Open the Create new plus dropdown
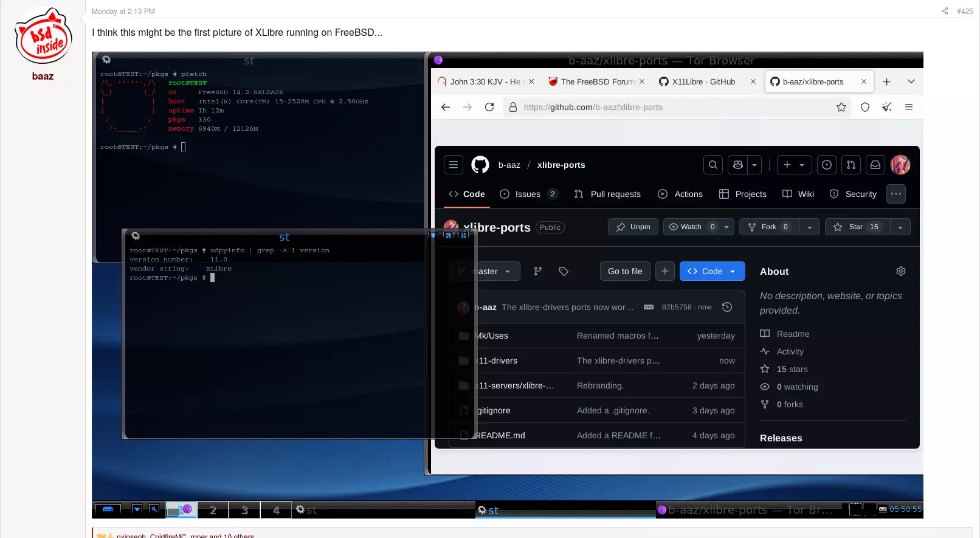 click(794, 165)
